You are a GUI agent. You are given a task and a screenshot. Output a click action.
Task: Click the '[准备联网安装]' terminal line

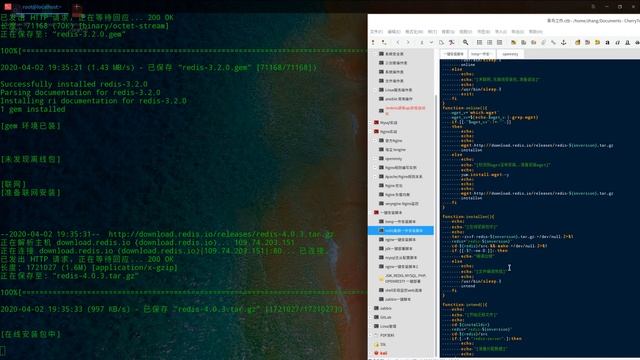pyautogui.click(x=31, y=192)
